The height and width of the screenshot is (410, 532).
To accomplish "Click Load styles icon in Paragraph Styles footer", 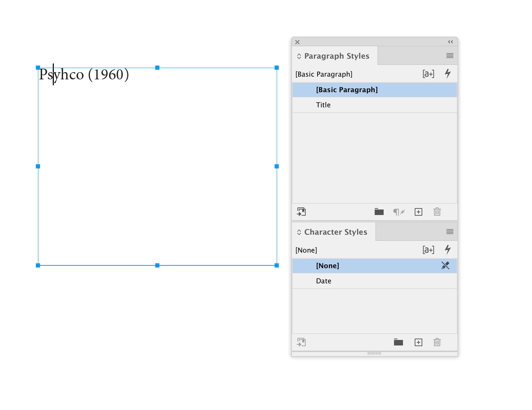I will 301,212.
